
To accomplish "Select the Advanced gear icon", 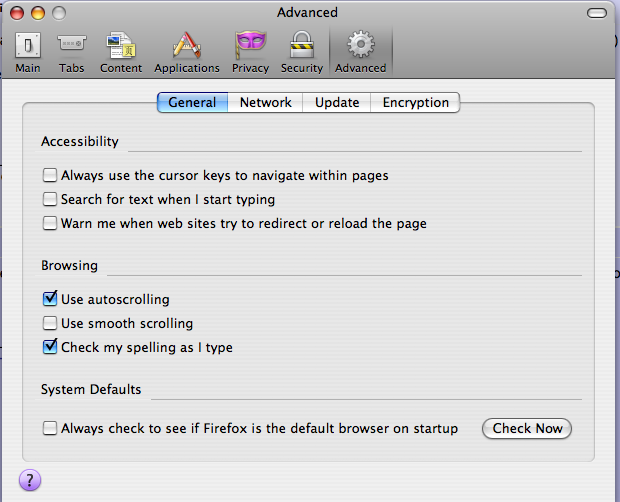I will [361, 44].
